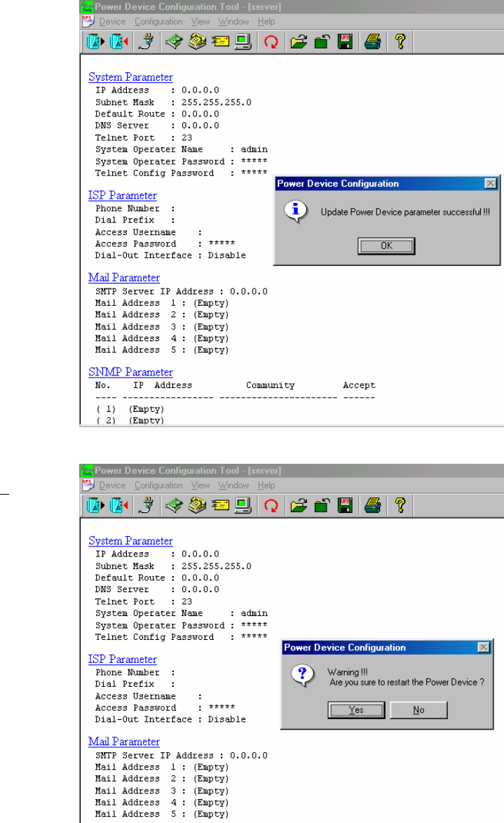
Task: Open ISP Parameter link in update-success window
Action: click(122, 195)
